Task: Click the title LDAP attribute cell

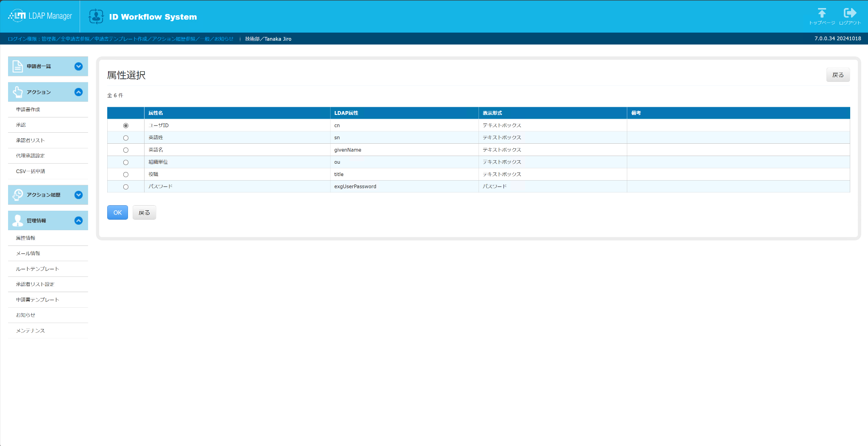Action: [404, 175]
